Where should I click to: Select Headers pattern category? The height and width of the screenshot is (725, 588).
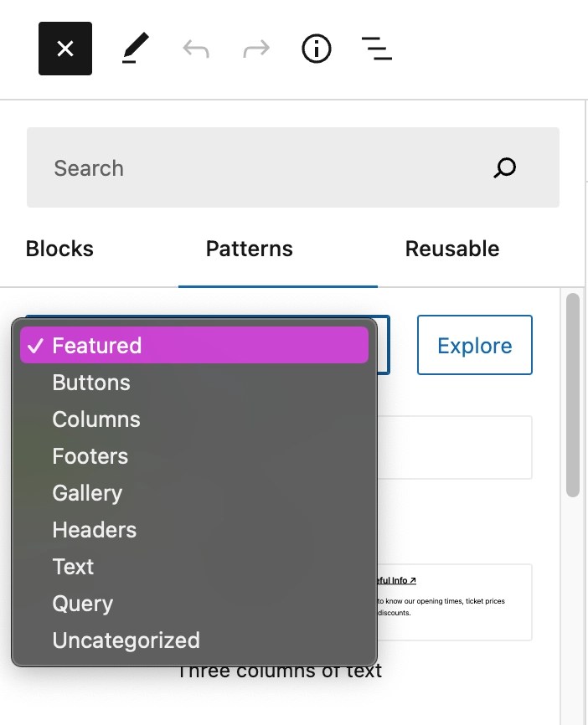194,530
